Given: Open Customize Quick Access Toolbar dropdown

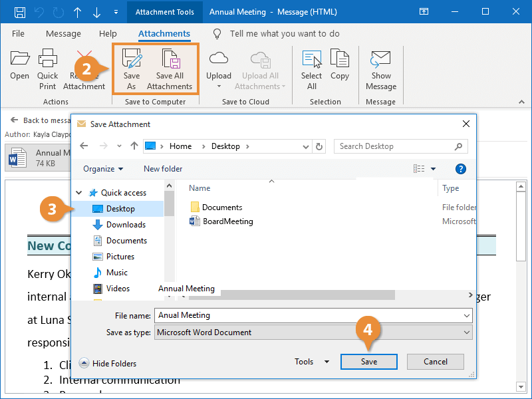Looking at the screenshot, I should [x=116, y=12].
